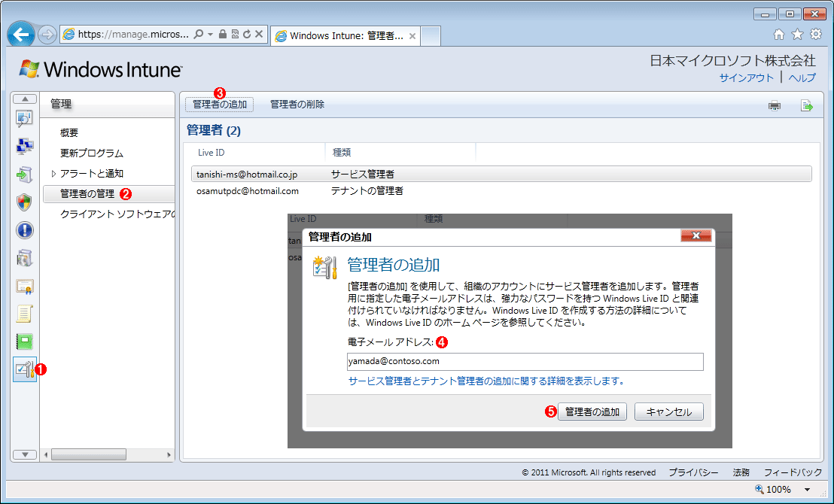Stop loading with the address bar X
Screen dimensions: 834x504
coord(259,34)
